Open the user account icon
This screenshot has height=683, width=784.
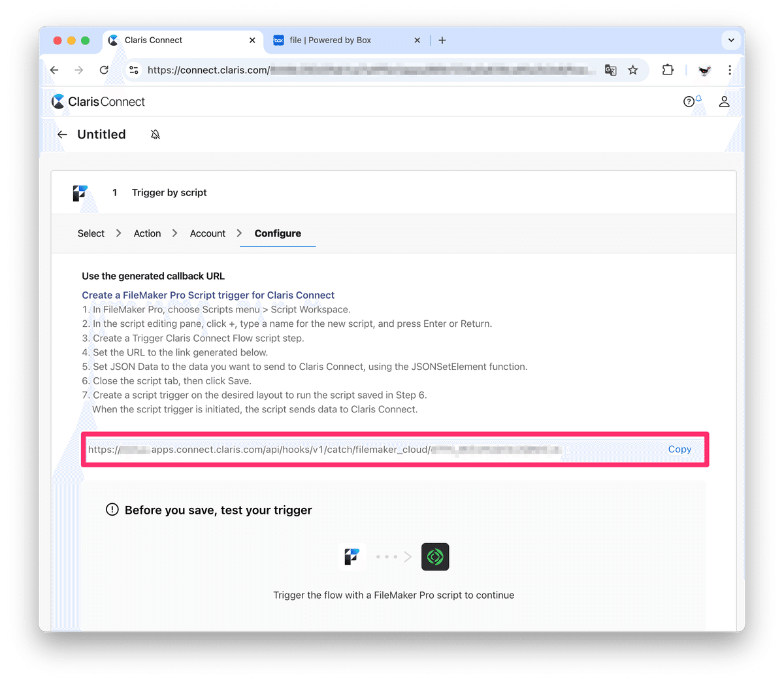pos(723,101)
